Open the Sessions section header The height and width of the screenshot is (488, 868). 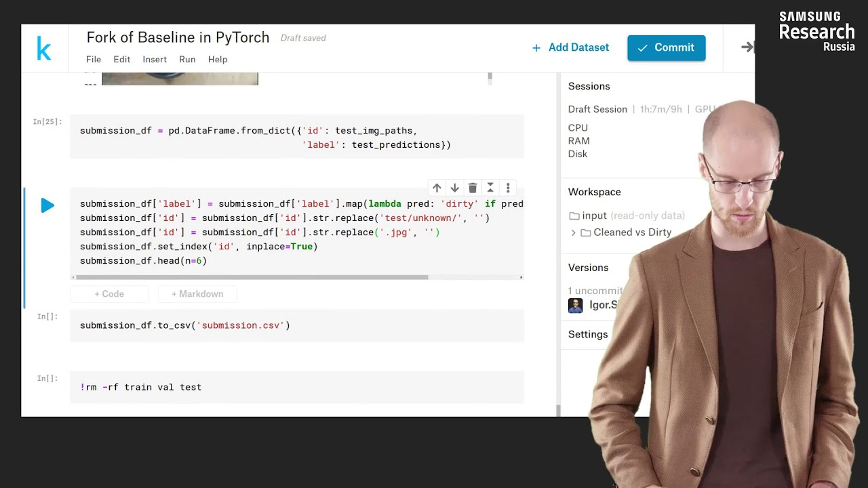[589, 86]
